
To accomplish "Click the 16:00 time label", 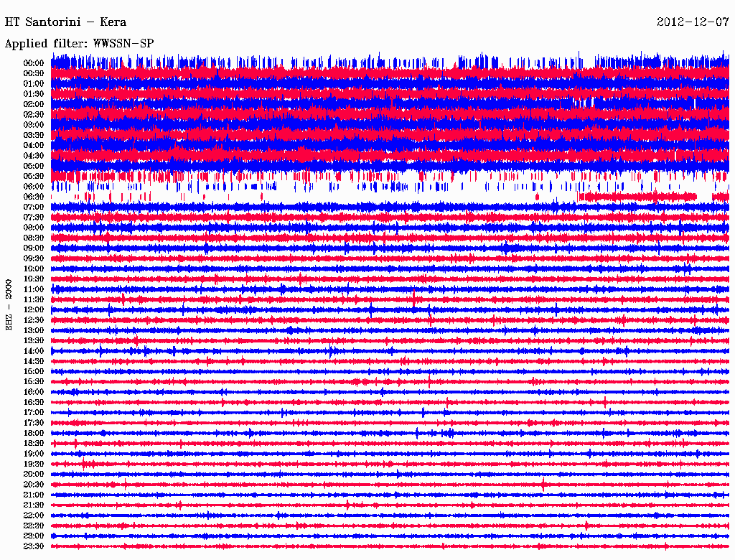I will (34, 392).
